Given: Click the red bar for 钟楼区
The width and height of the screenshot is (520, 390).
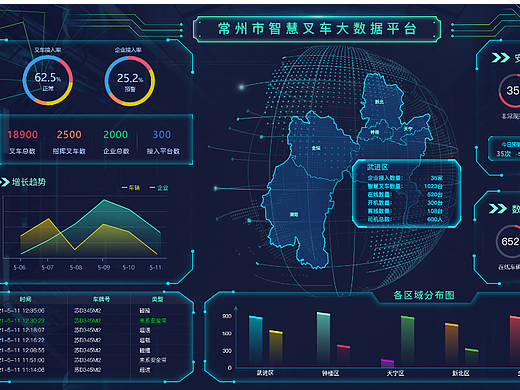Looking at the screenshot, I should pos(343,355).
